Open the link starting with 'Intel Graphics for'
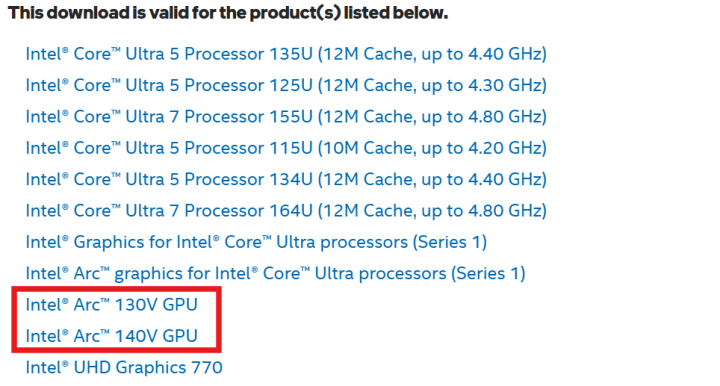Image resolution: width=720 pixels, height=386 pixels. click(x=256, y=242)
